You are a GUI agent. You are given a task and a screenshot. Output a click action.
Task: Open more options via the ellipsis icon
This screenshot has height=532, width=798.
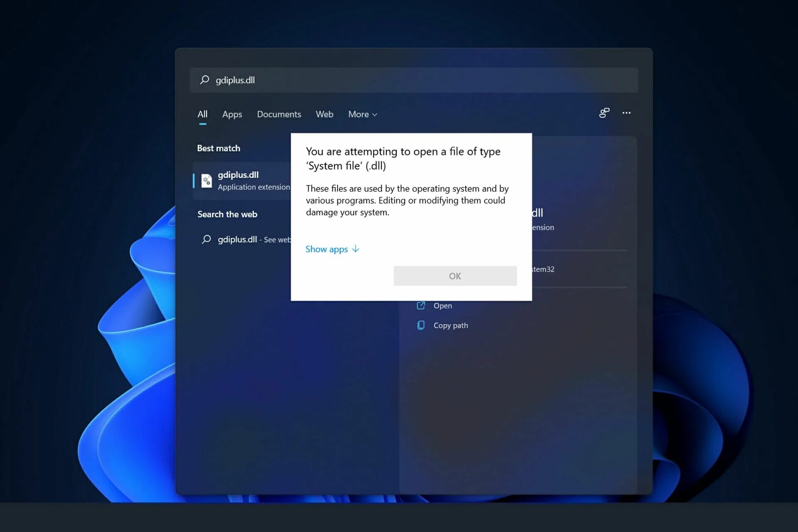coord(627,113)
